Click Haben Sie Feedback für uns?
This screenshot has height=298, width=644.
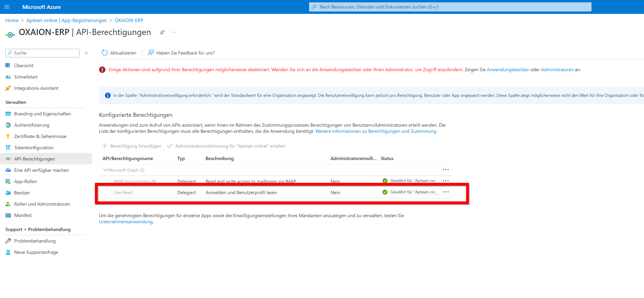[x=185, y=53]
